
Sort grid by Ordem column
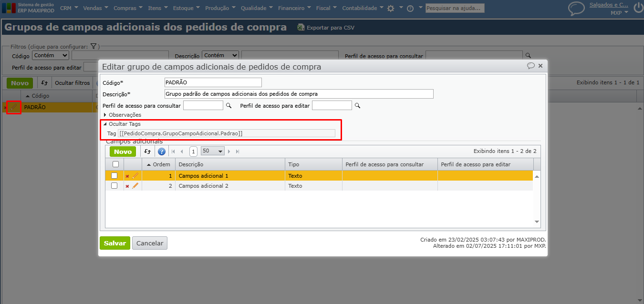click(158, 164)
